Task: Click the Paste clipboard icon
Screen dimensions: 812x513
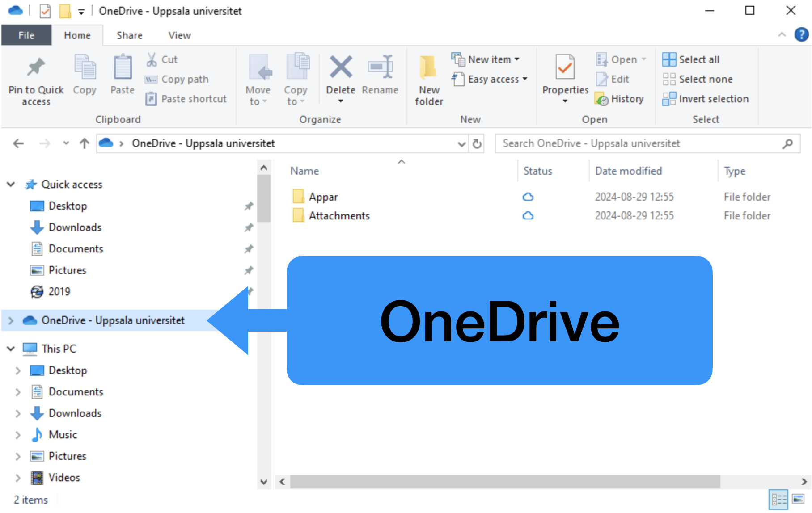Action: coord(123,67)
